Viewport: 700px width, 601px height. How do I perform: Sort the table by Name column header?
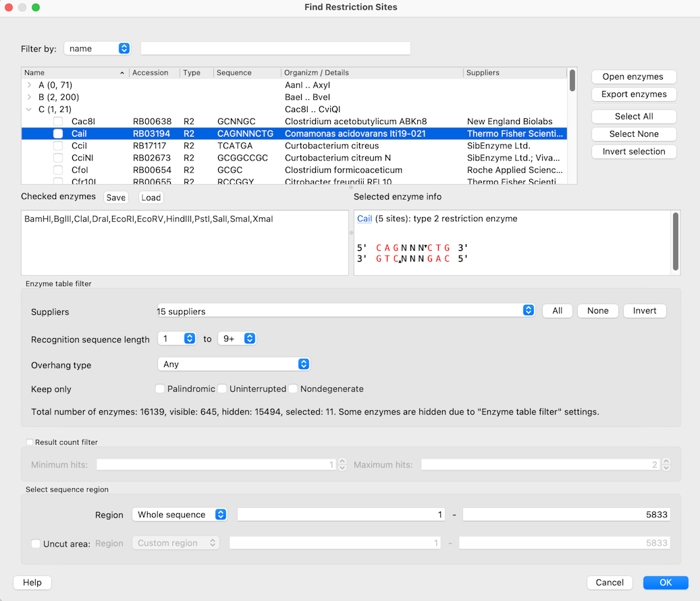[x=74, y=73]
